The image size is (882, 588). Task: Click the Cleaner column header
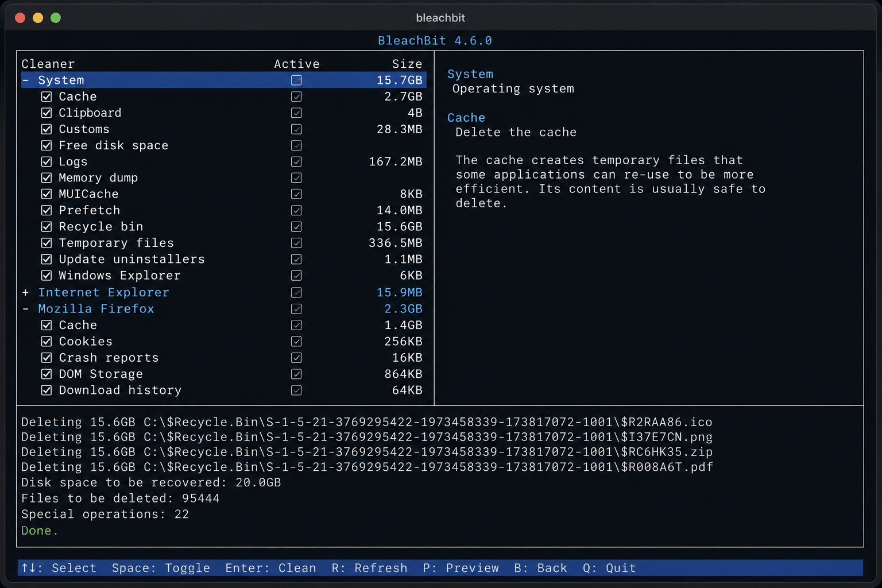point(48,64)
